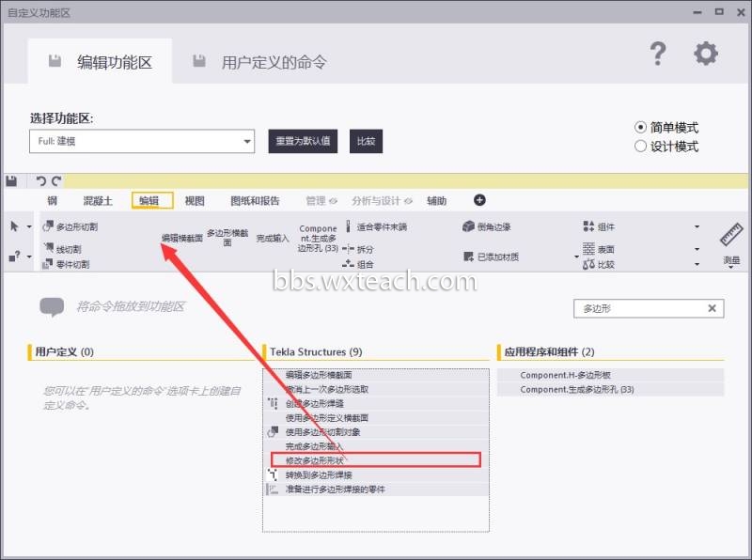752x560 pixels.
Task: Select the 设计模式 radio button
Action: click(x=641, y=147)
